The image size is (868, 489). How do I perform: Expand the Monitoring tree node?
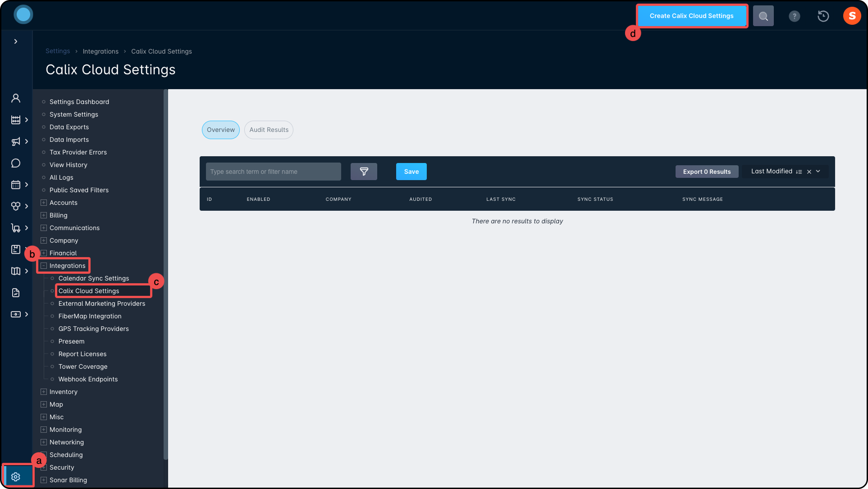click(x=44, y=430)
